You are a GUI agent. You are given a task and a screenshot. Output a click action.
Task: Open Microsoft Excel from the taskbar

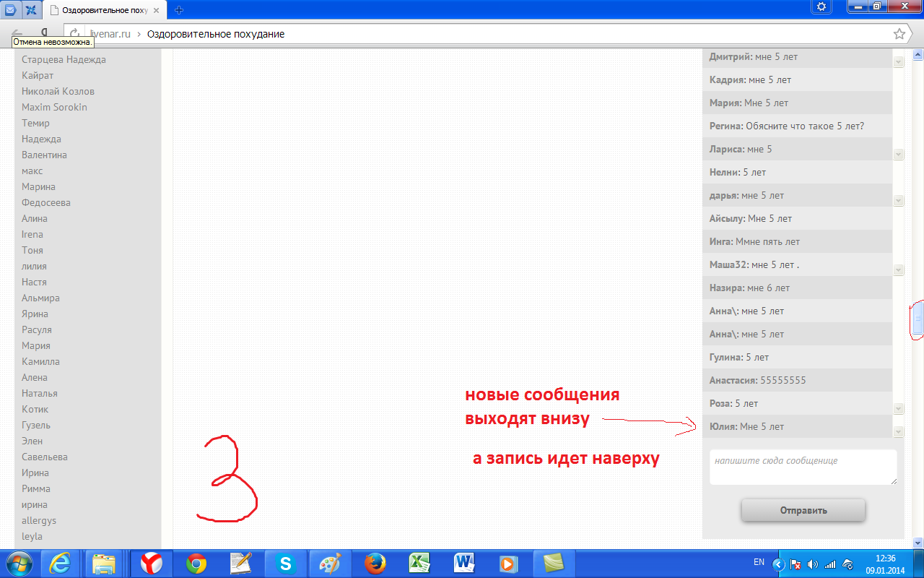click(x=419, y=563)
